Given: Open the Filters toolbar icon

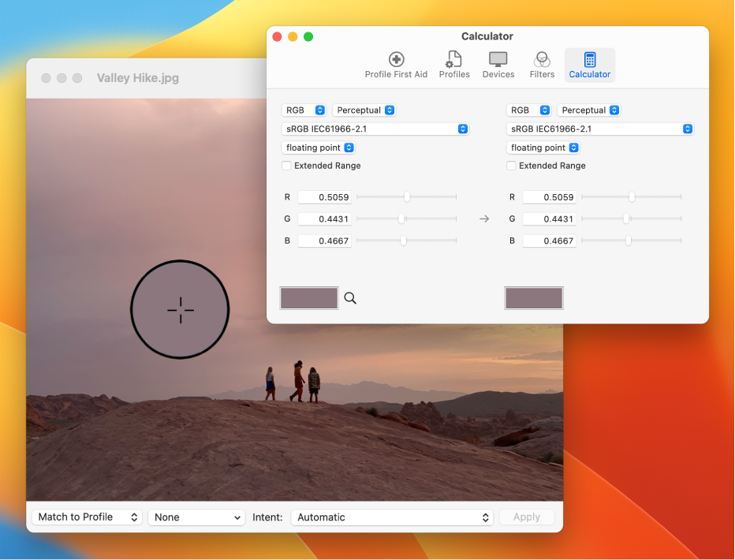Looking at the screenshot, I should pos(542,65).
